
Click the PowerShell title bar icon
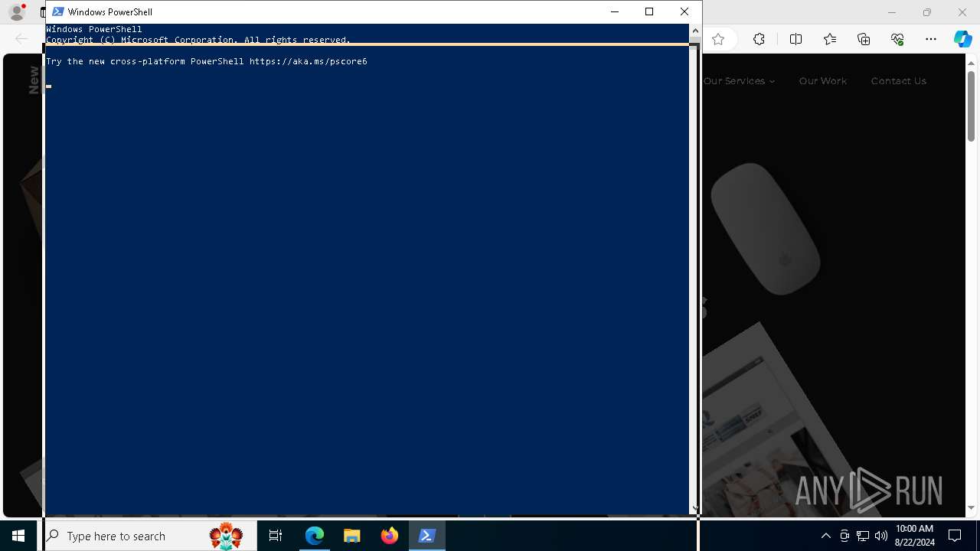[x=57, y=11]
